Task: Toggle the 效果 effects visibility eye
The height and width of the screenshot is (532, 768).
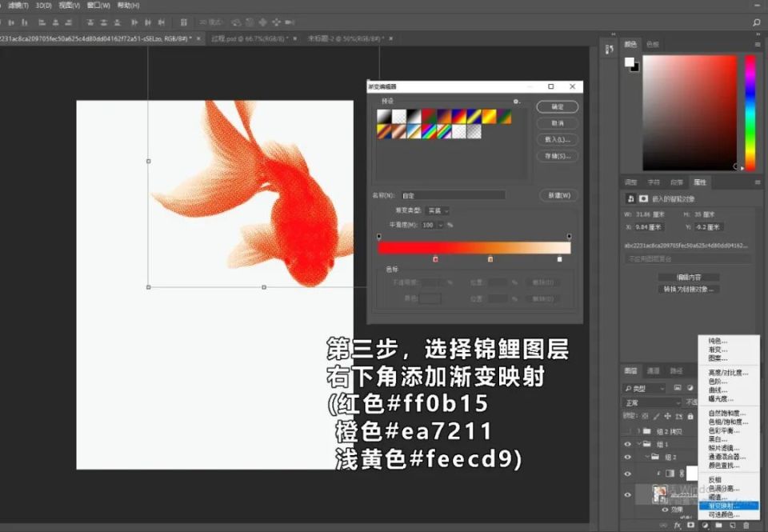Action: point(665,510)
